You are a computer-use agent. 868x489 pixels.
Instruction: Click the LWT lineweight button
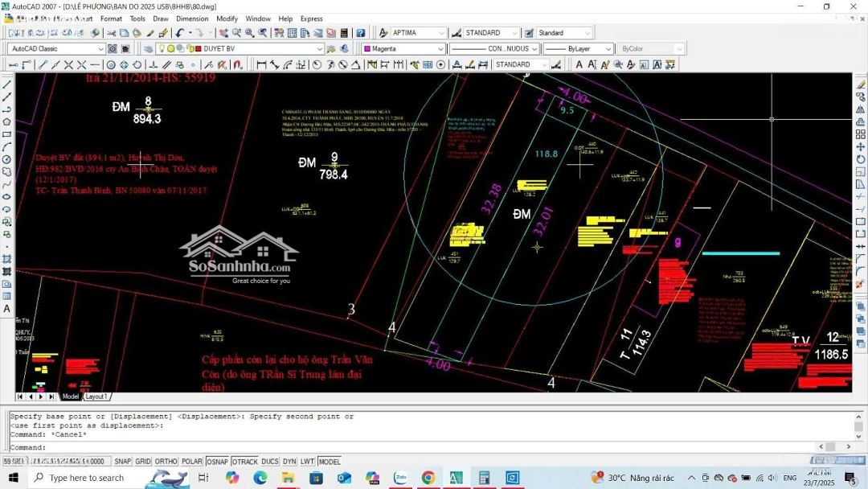pos(307,462)
